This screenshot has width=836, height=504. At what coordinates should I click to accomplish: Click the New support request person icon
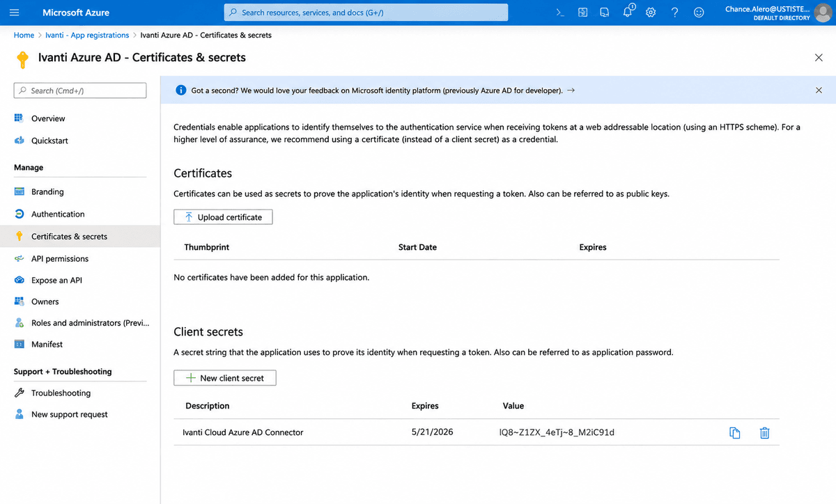pos(20,414)
